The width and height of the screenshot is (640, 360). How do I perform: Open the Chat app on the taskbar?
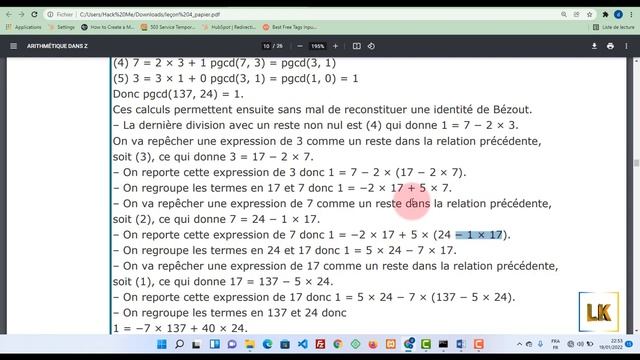232,344
